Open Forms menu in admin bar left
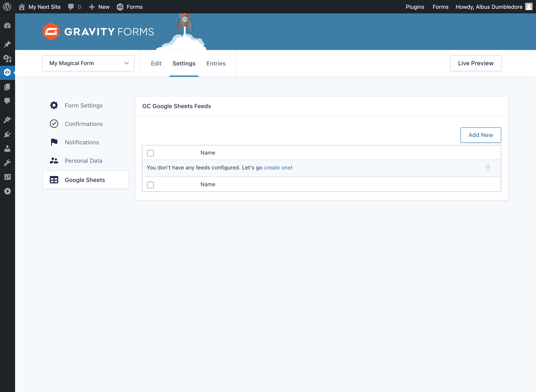This screenshot has height=392, width=536. pos(130,7)
